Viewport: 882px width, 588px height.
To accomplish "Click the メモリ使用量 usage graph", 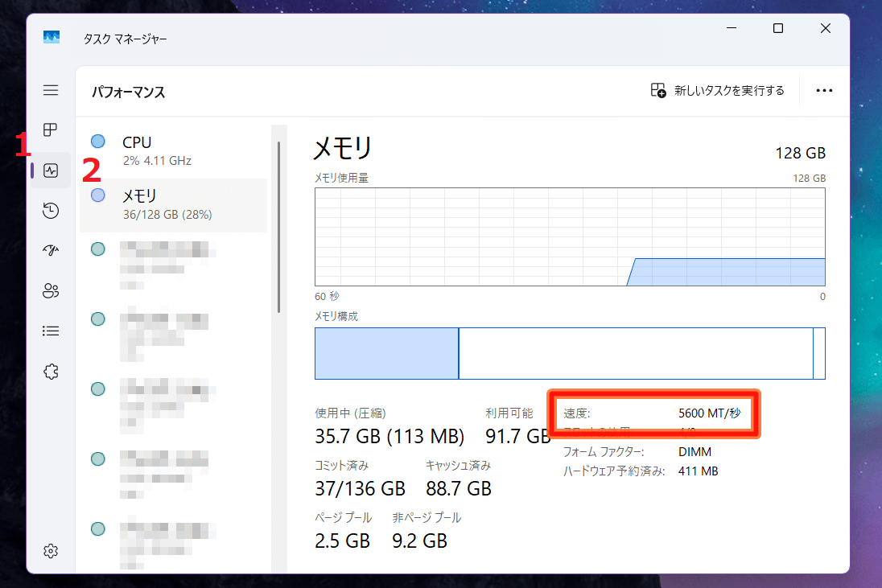I will (x=569, y=236).
